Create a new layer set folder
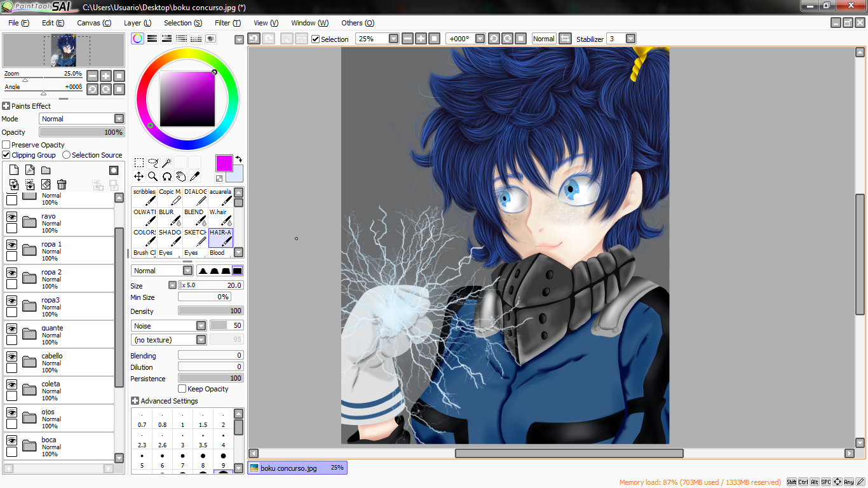 (46, 170)
